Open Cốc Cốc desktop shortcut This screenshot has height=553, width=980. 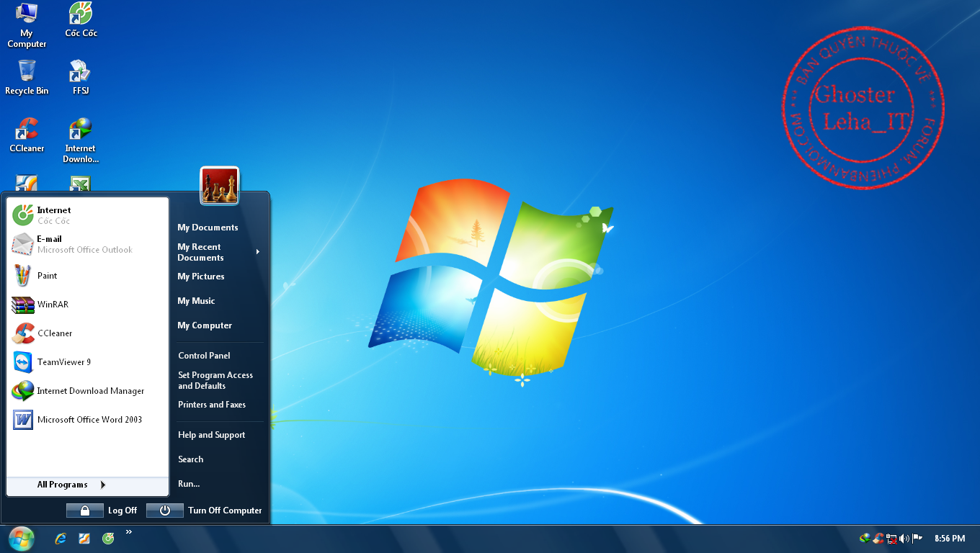[81, 19]
